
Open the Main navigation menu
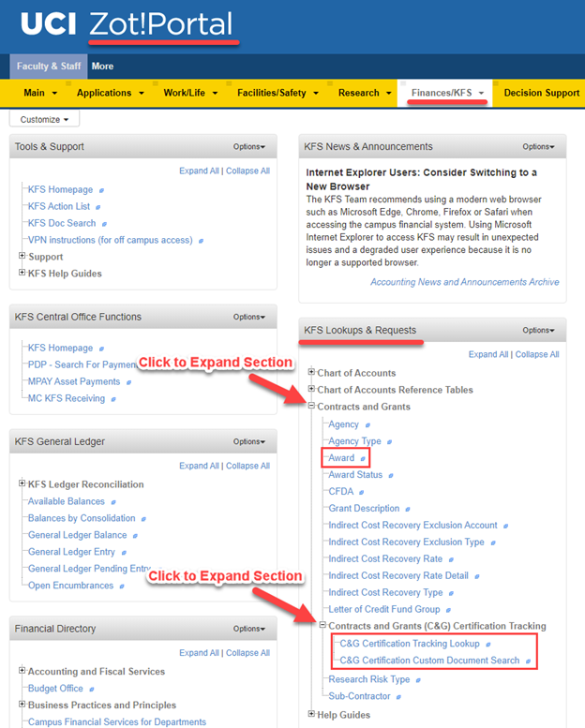click(x=40, y=93)
